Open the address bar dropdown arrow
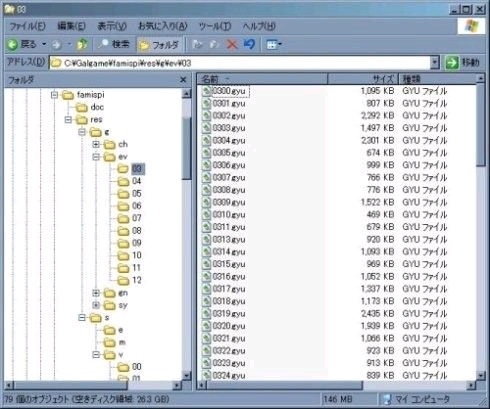490x409 pixels. pyautogui.click(x=435, y=62)
